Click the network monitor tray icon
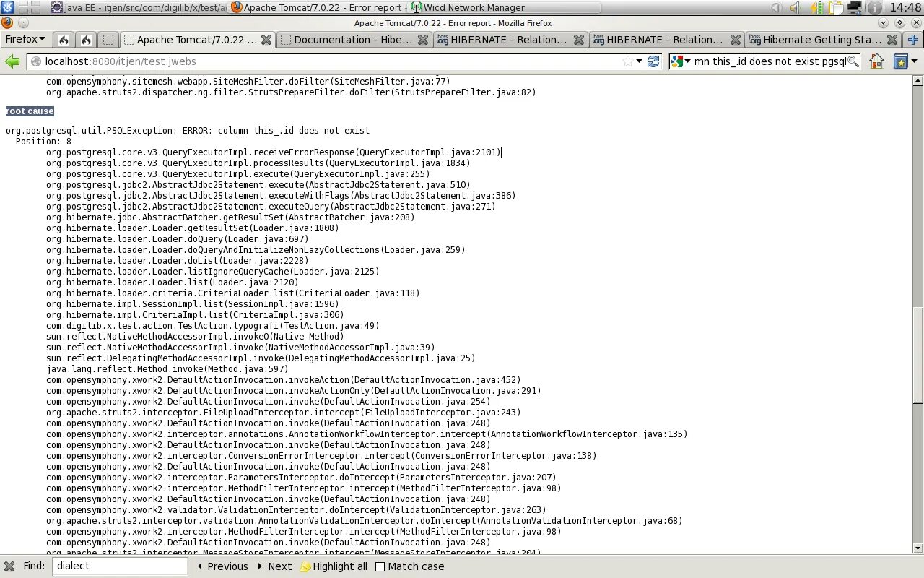The height and width of the screenshot is (578, 924). (855, 8)
